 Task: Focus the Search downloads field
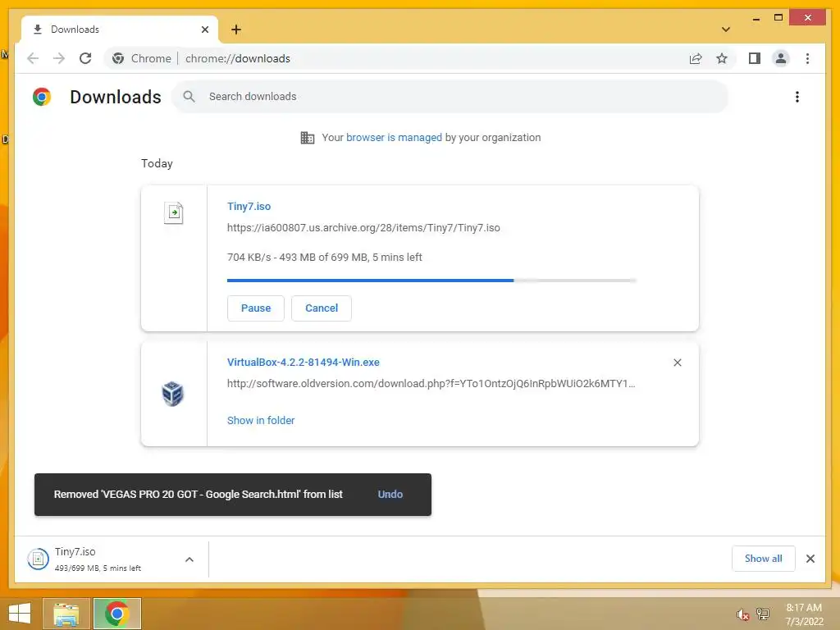pyautogui.click(x=450, y=97)
